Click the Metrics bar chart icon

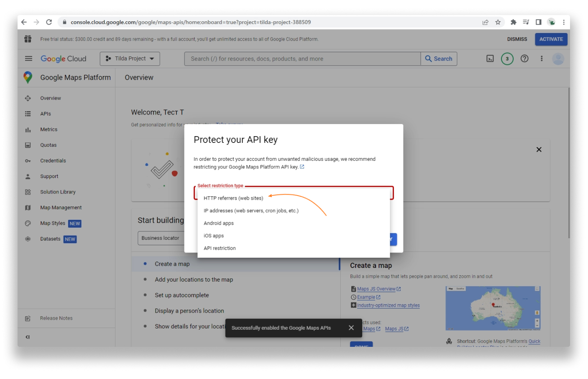pos(28,130)
